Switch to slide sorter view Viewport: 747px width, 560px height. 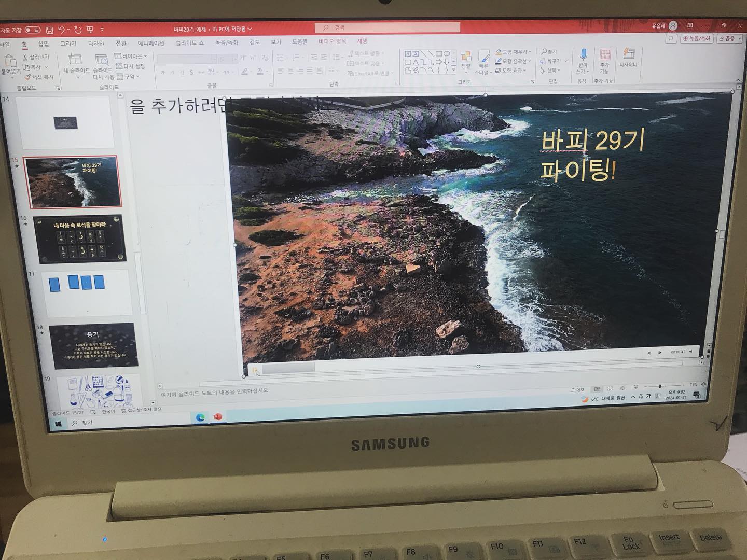click(x=610, y=388)
